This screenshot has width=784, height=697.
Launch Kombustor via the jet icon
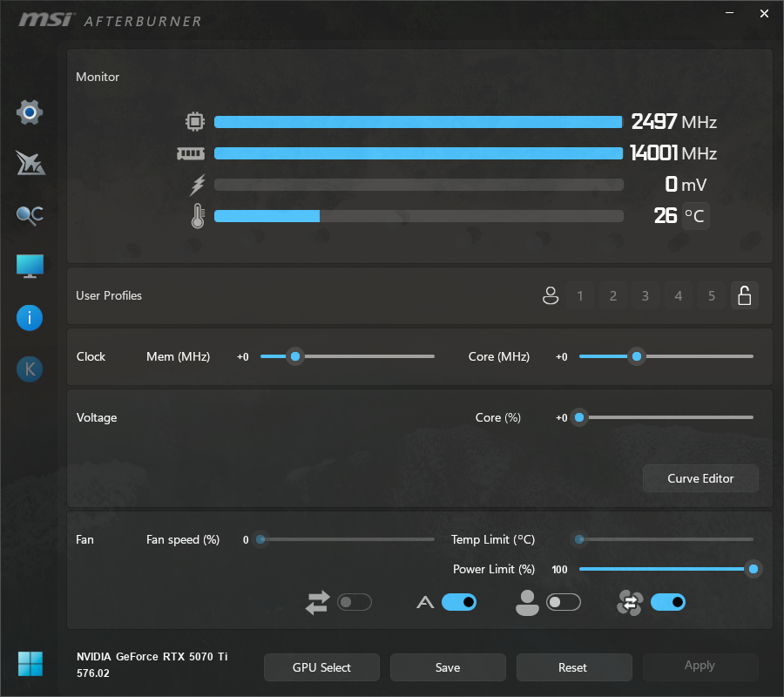(30, 163)
